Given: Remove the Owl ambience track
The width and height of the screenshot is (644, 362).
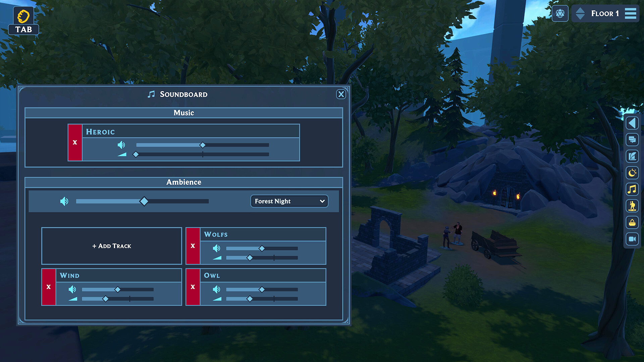Looking at the screenshot, I should pos(193,287).
